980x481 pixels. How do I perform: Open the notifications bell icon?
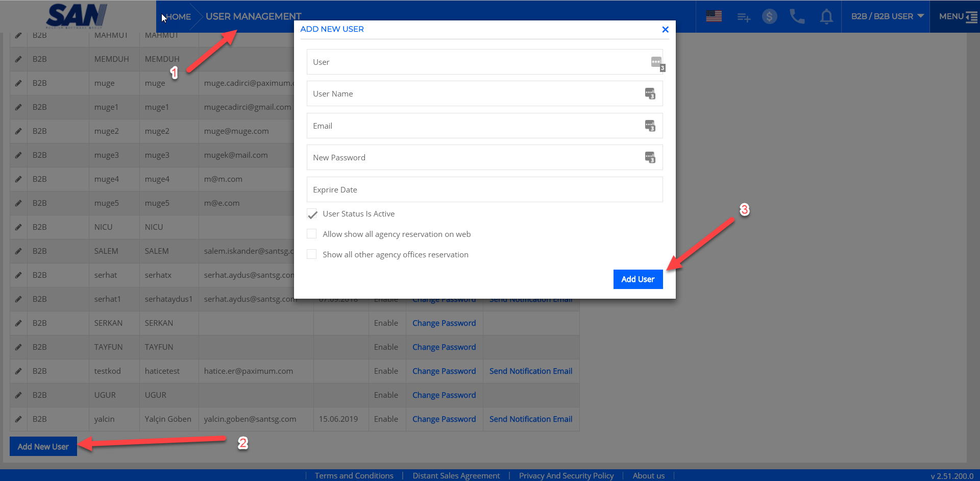coord(826,17)
